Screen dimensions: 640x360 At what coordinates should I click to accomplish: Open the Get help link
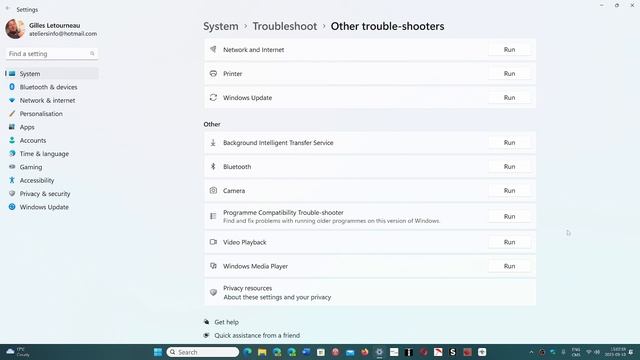point(227,322)
